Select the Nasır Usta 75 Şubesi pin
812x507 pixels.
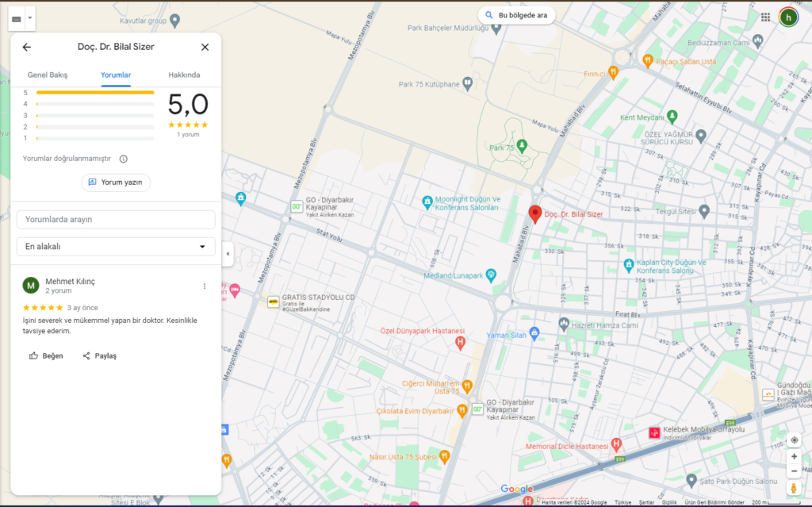[x=444, y=456]
